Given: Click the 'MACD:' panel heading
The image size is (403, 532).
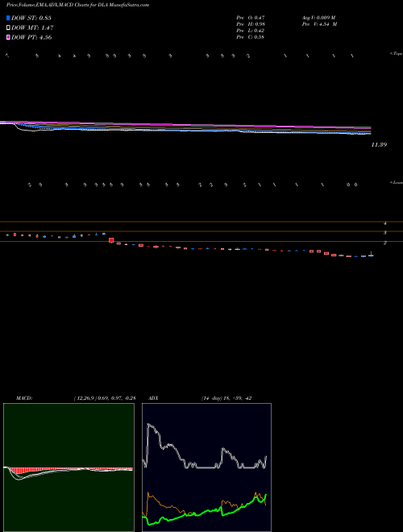Looking at the screenshot, I should click(24, 398).
